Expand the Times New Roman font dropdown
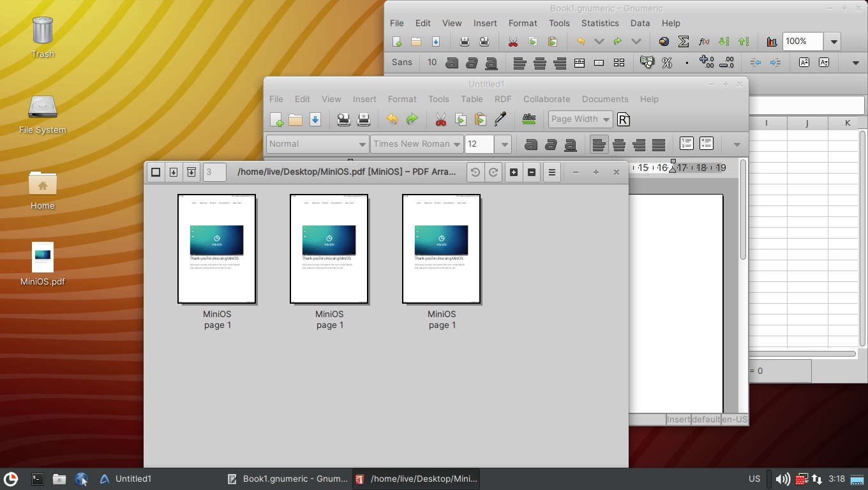The width and height of the screenshot is (868, 490). (x=458, y=144)
